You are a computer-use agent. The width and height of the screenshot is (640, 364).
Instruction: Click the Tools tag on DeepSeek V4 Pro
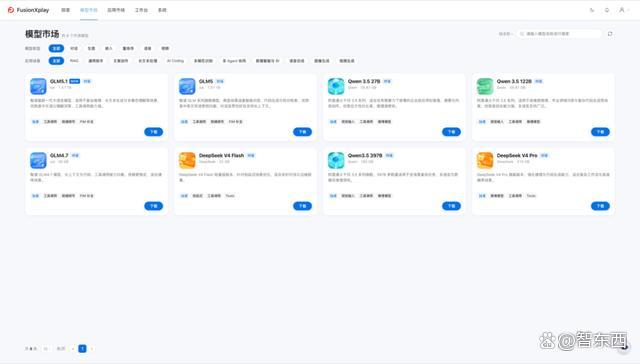click(531, 196)
